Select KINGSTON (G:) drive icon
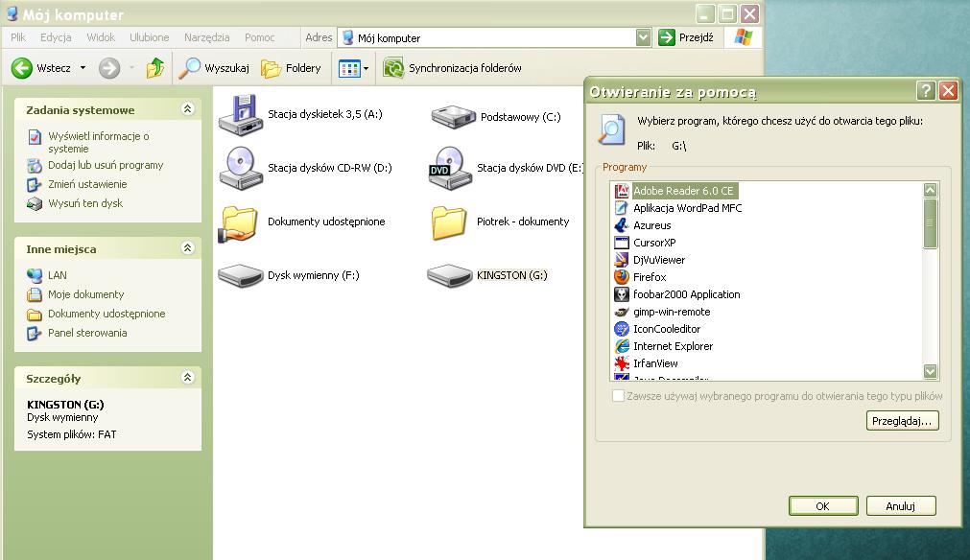The height and width of the screenshot is (560, 970). tap(450, 275)
